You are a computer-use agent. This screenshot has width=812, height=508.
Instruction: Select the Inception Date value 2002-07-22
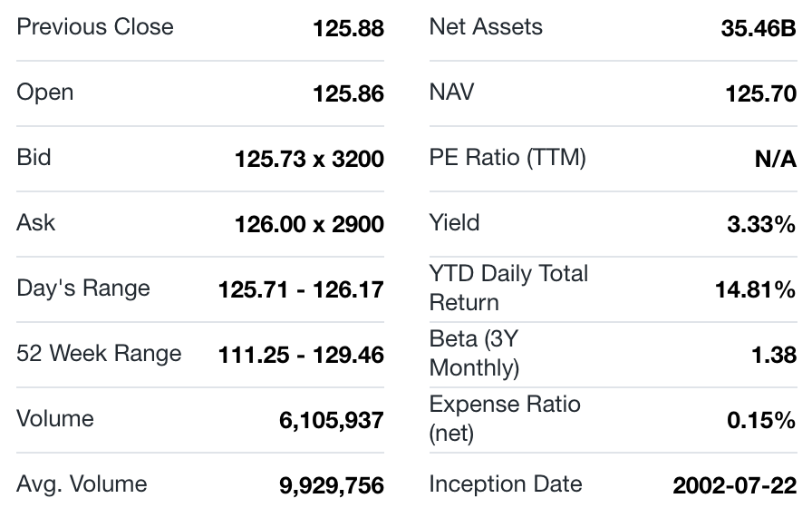[734, 485]
